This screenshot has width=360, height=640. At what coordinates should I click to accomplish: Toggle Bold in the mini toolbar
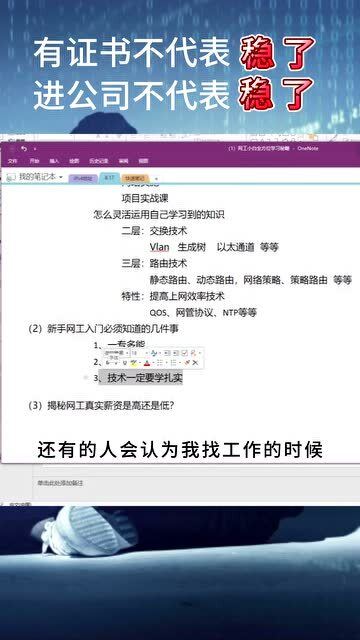(107, 362)
